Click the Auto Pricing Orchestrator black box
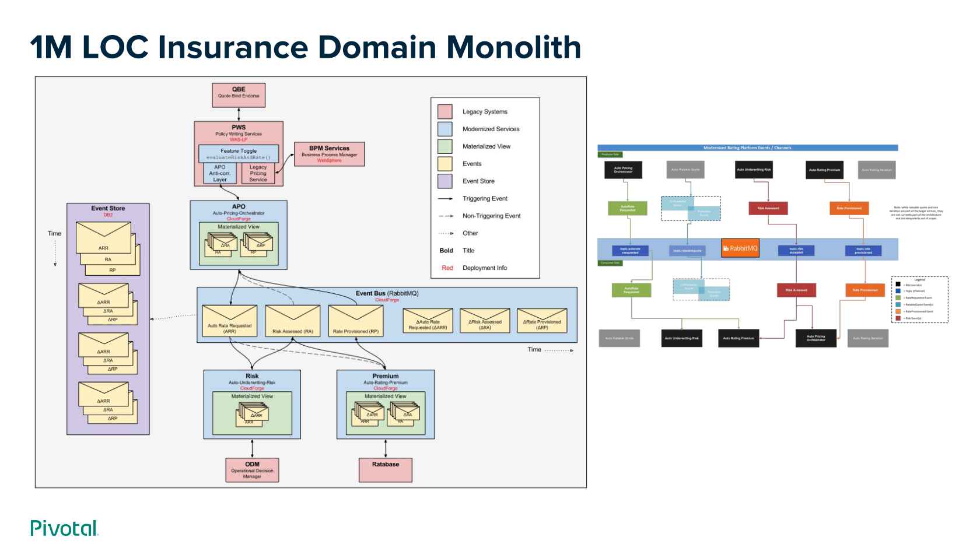The width and height of the screenshot is (980, 551). (x=623, y=171)
